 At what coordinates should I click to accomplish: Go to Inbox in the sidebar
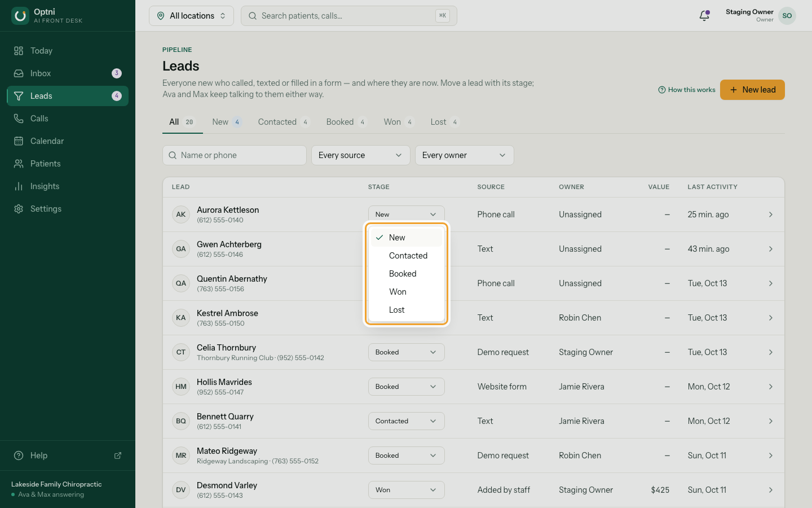point(68,73)
